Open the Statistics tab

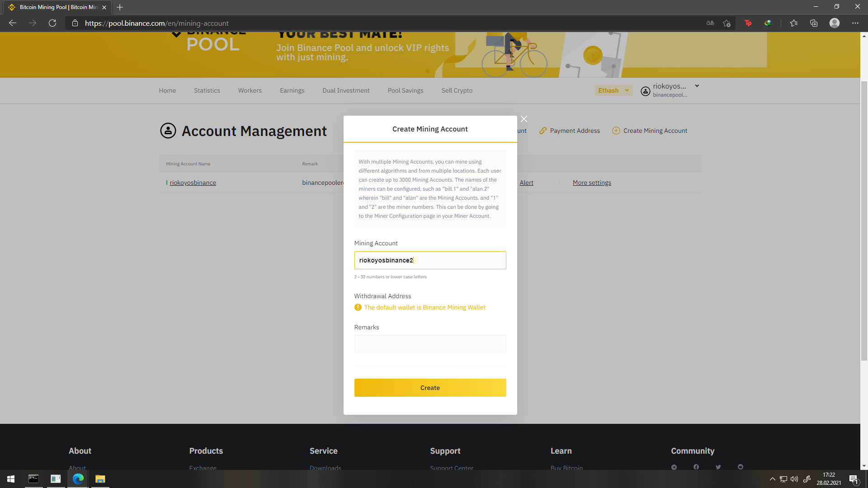pyautogui.click(x=207, y=90)
